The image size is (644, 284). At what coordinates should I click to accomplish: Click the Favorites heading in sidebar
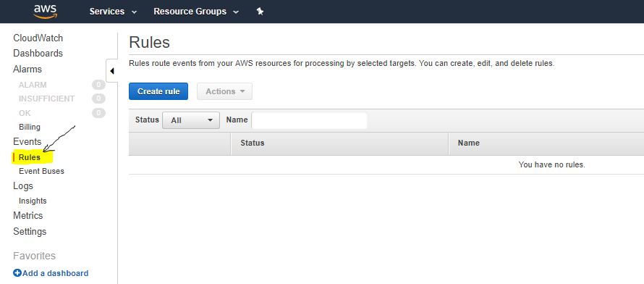click(35, 256)
